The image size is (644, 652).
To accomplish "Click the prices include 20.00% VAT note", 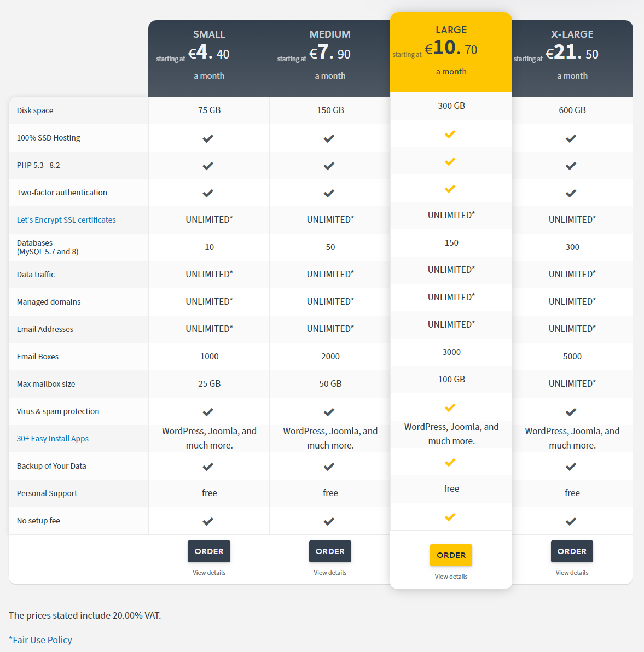I will [85, 615].
